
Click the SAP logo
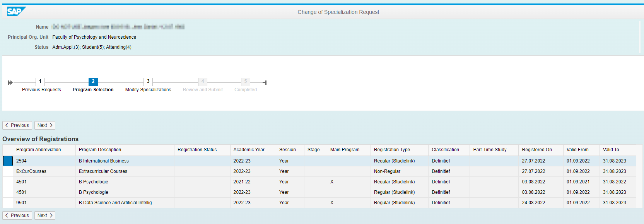[16, 12]
